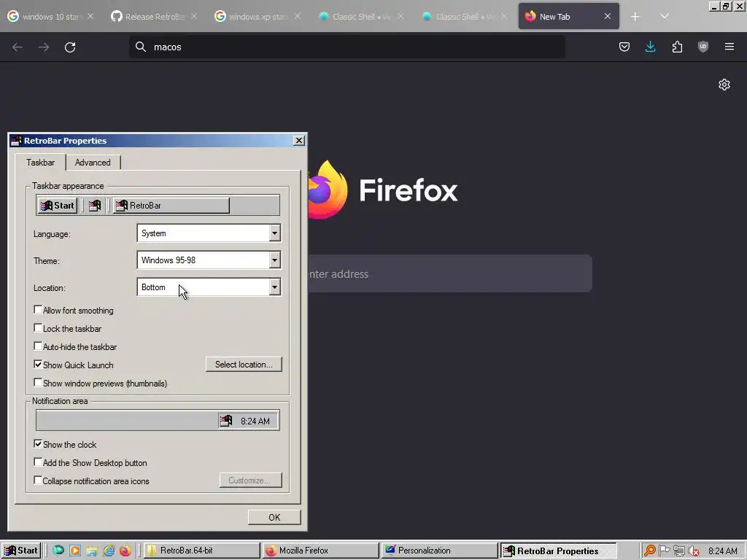Click the Location combo box arrow button
Screen dimensions: 747x560
coord(274,287)
